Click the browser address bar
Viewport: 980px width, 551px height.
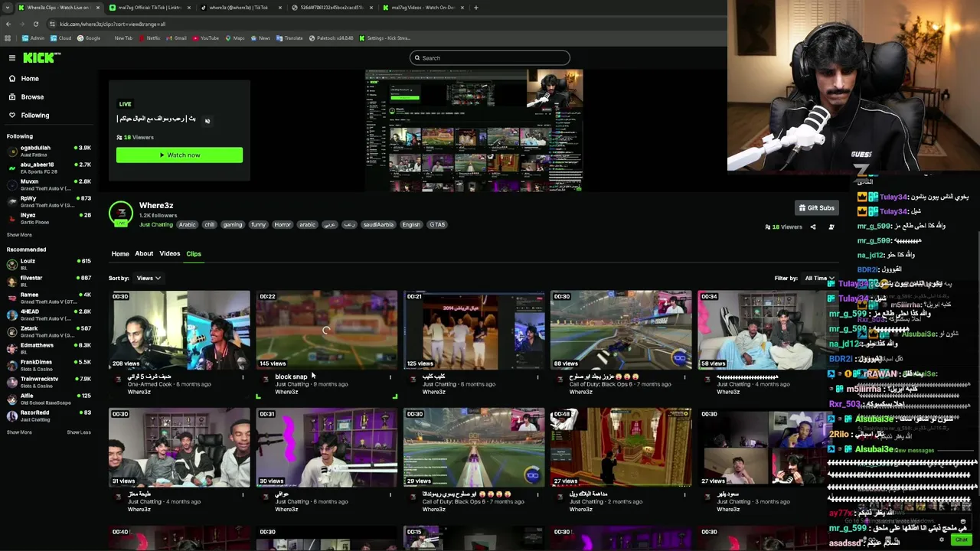(x=383, y=24)
